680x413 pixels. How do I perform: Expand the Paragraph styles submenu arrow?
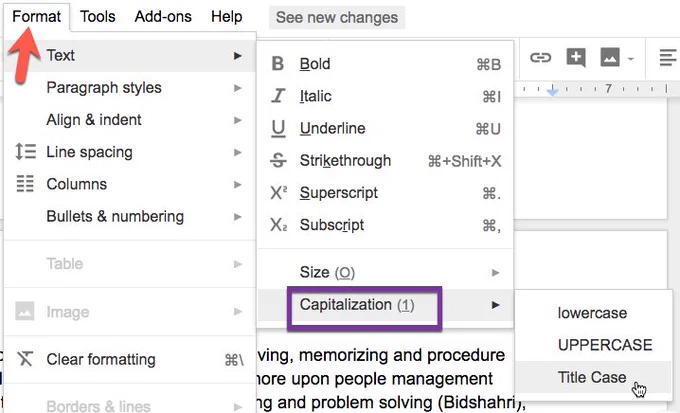(237, 88)
